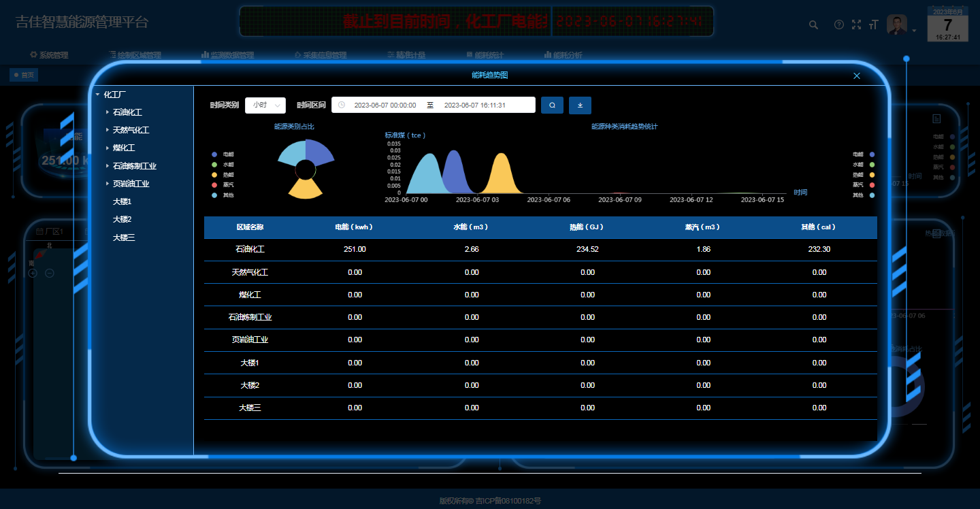
Task: Open the 系统管理 menu
Action: pyautogui.click(x=49, y=55)
